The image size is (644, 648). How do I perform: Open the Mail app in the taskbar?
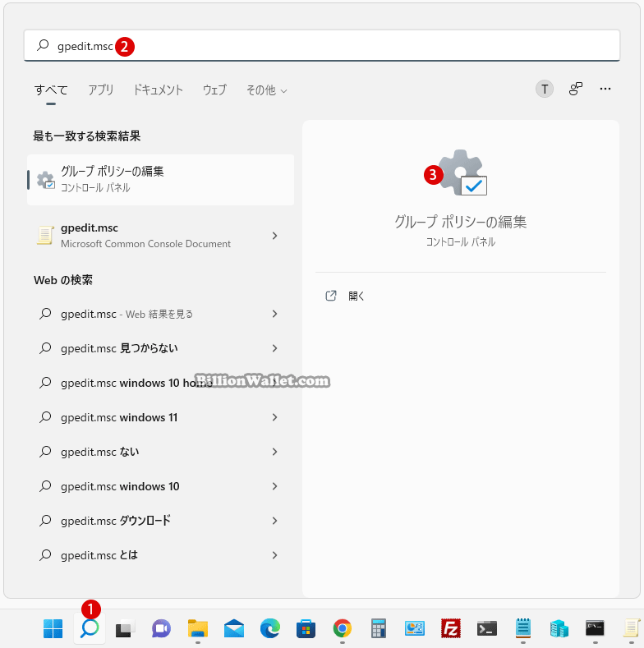[x=234, y=628]
